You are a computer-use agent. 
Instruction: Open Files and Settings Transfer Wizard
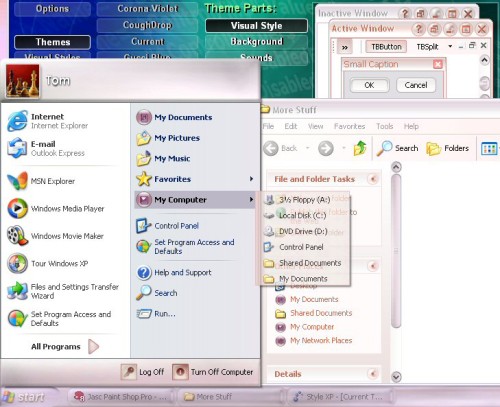63,291
